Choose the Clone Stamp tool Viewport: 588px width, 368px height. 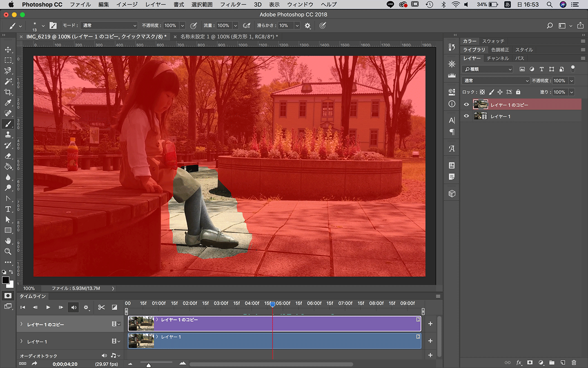tap(8, 135)
